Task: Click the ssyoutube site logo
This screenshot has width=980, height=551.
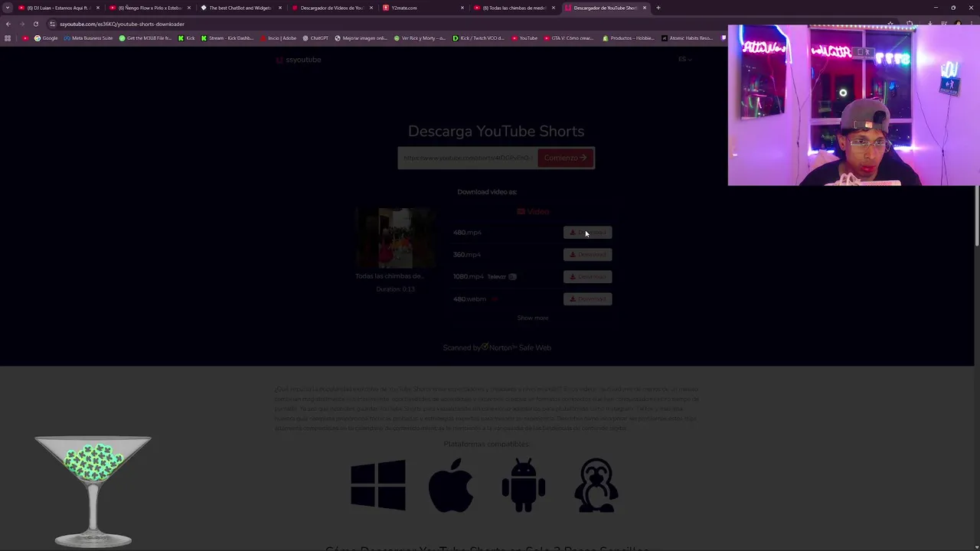Action: (x=299, y=60)
